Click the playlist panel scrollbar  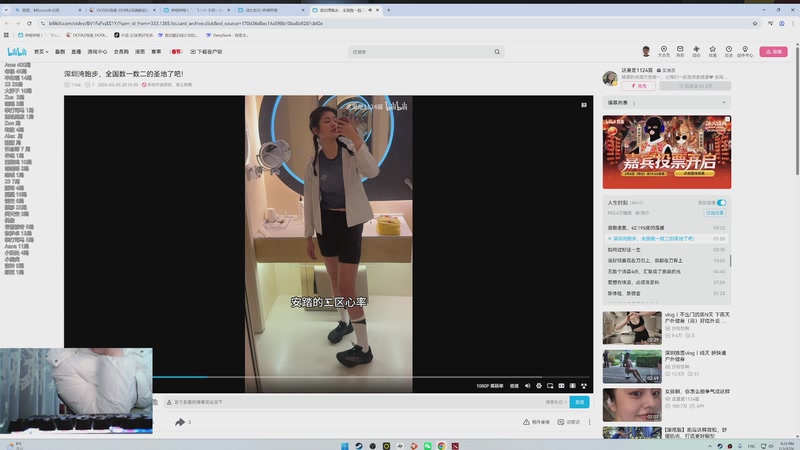[x=731, y=260]
